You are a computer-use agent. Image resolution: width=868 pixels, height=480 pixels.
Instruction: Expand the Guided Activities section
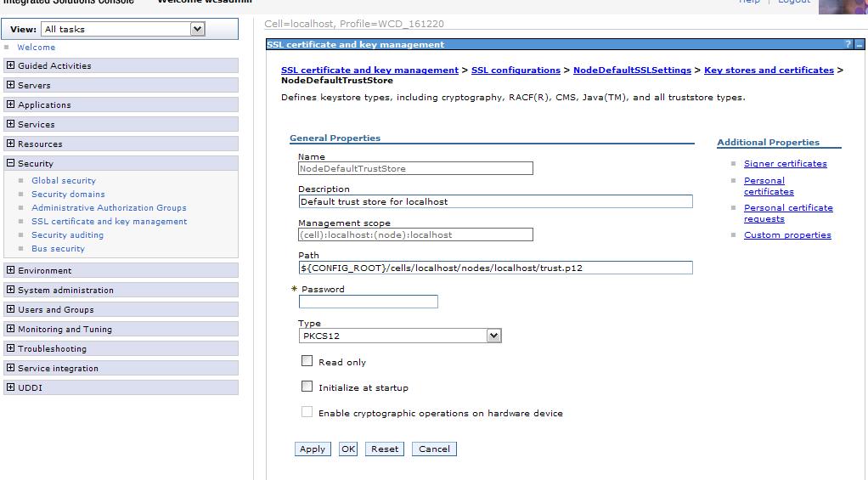(10, 65)
